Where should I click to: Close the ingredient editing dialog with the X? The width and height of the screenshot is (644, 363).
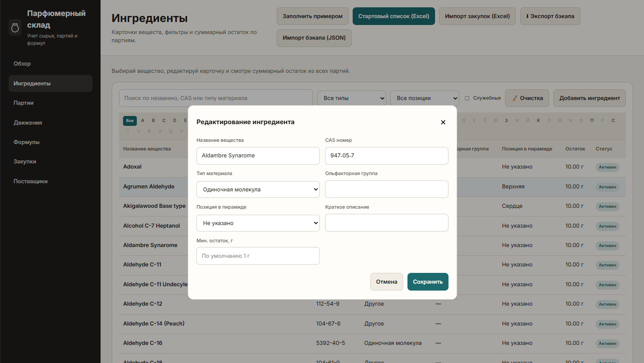coord(443,122)
